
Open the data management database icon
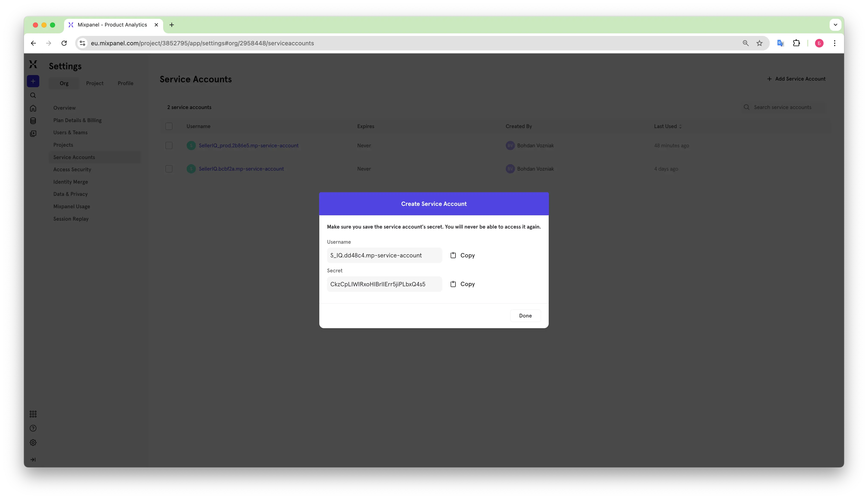tap(33, 121)
